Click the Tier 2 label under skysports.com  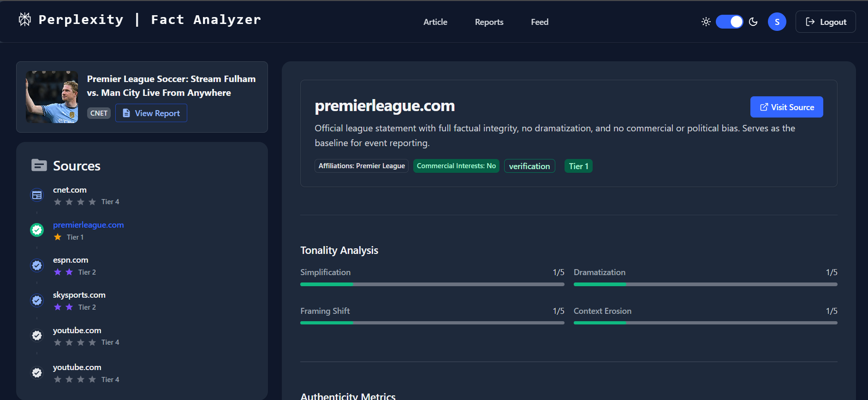87,307
